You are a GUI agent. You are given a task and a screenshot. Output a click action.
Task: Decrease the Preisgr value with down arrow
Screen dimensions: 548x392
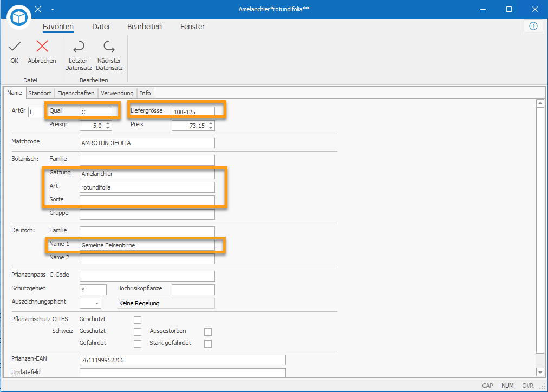(108, 128)
